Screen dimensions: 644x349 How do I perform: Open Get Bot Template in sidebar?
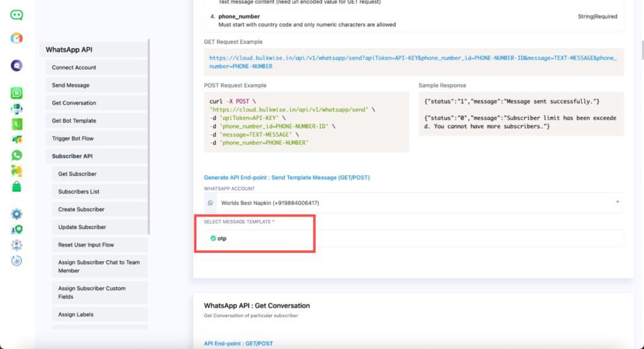click(x=96, y=121)
